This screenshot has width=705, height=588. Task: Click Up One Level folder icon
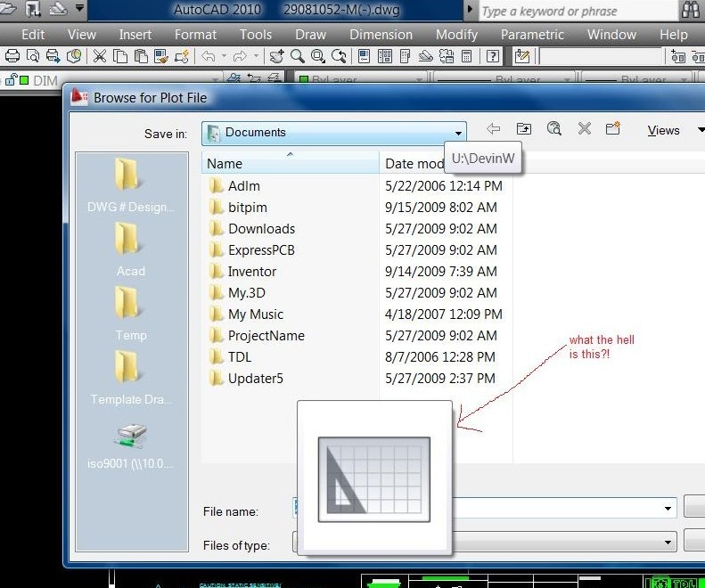point(524,129)
